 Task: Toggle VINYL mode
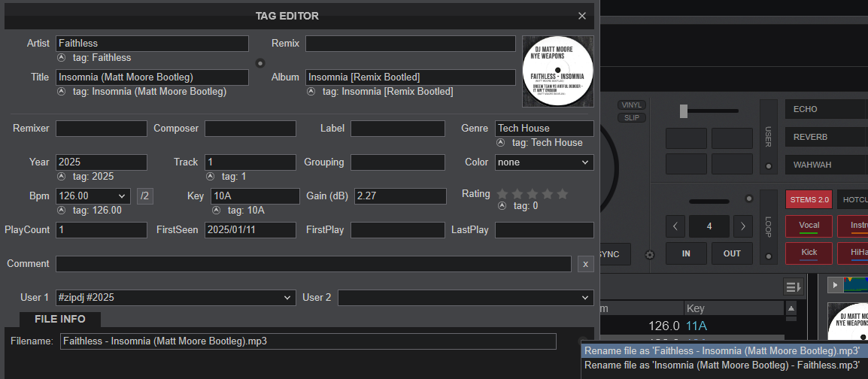(x=630, y=105)
